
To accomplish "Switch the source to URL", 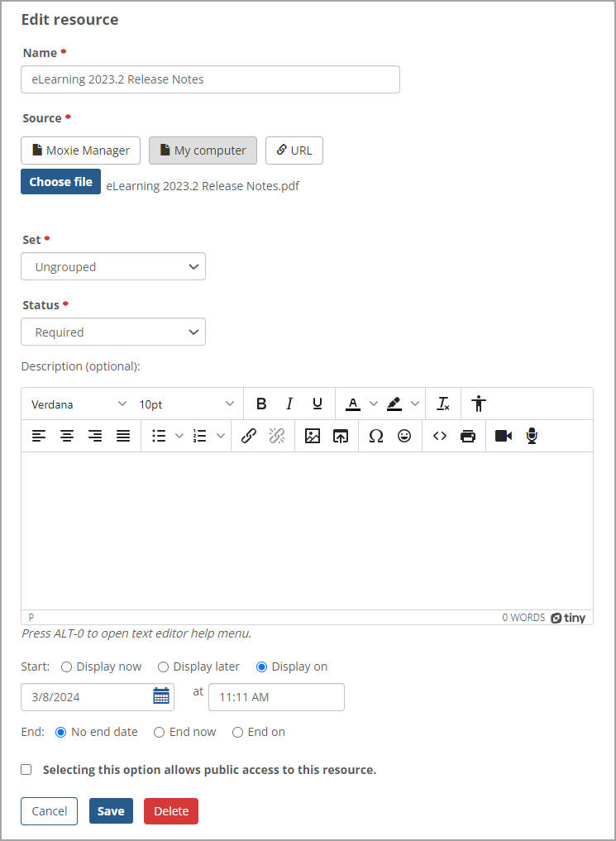I will (294, 151).
